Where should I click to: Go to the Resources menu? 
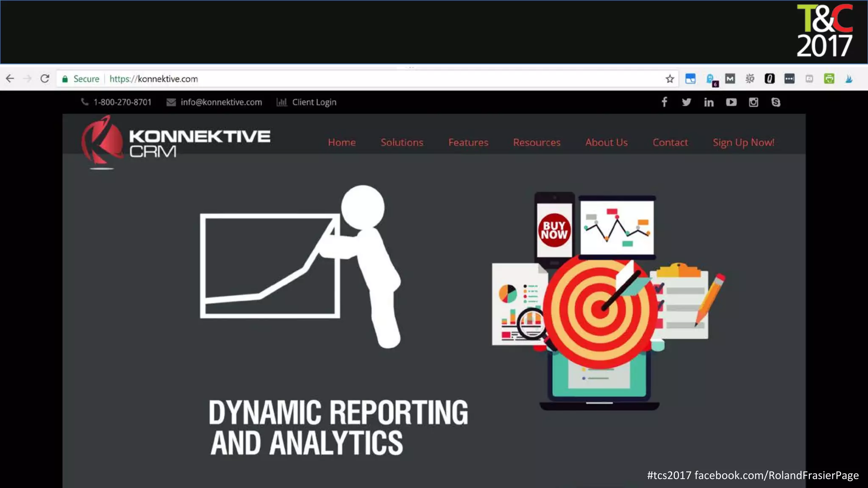click(x=537, y=142)
